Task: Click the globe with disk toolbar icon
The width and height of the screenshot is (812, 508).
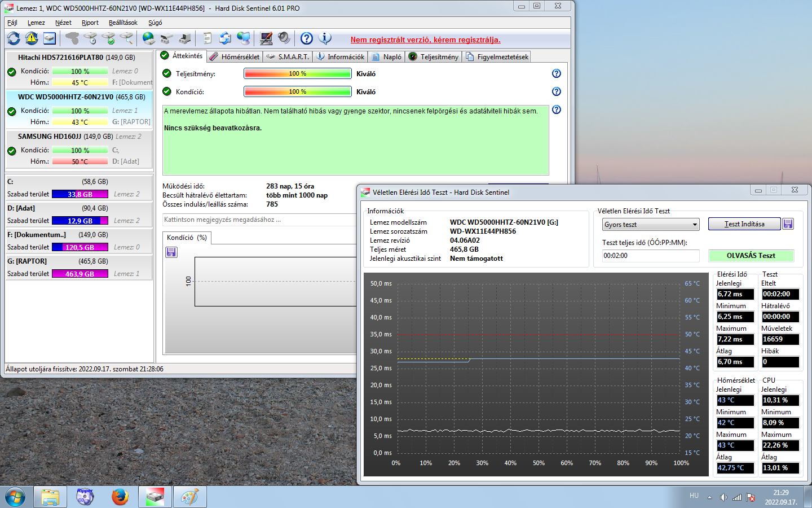Action: click(x=149, y=38)
